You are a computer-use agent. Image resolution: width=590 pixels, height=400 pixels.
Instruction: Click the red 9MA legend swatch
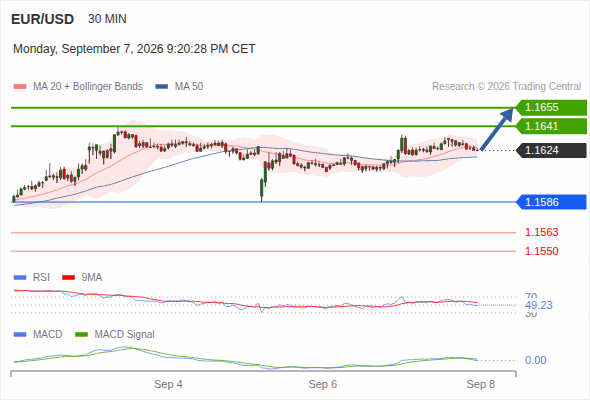pos(68,278)
